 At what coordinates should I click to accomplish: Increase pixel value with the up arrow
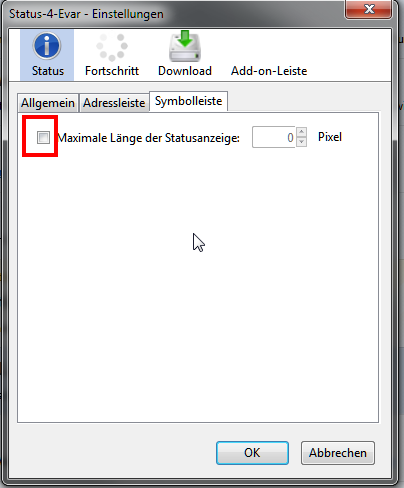(301, 132)
